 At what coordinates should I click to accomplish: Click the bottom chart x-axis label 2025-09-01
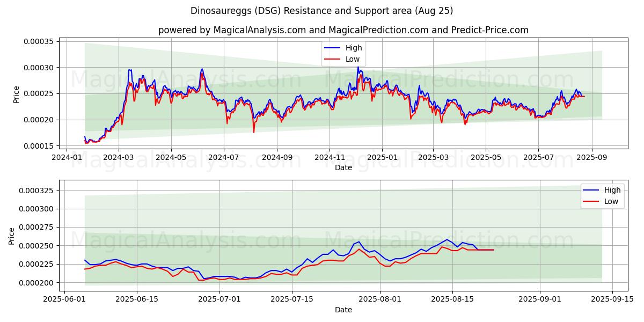(x=540, y=300)
